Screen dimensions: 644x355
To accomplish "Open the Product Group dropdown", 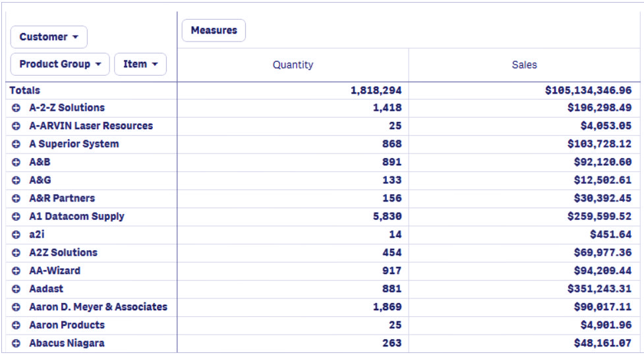I will [60, 64].
